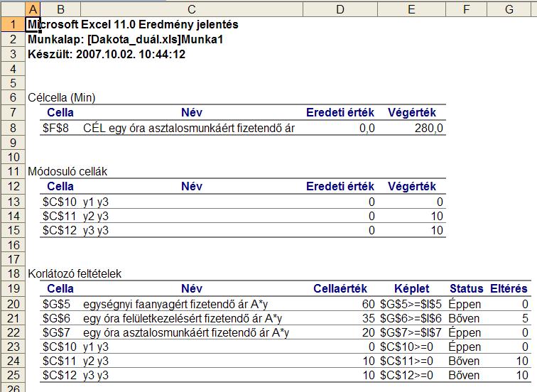Select column C header
This screenshot has height=392, width=537.
(192, 9)
